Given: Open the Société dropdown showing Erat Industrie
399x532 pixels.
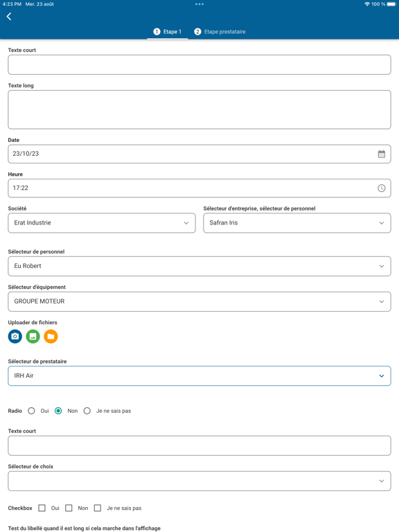Looking at the screenshot, I should tap(102, 223).
